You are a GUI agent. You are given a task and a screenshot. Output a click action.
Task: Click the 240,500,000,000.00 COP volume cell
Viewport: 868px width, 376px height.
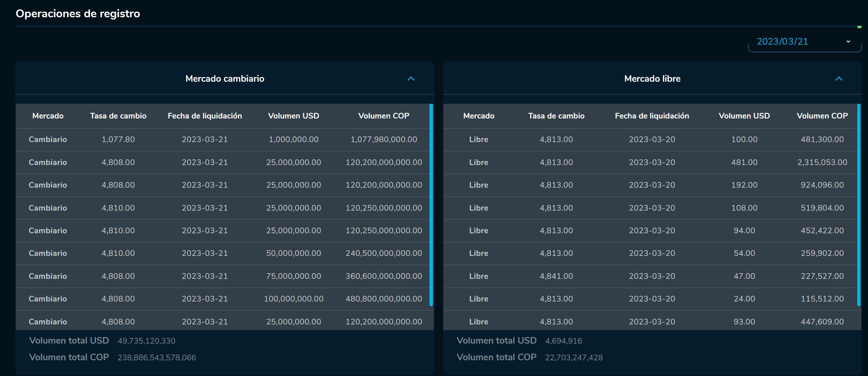click(x=383, y=253)
